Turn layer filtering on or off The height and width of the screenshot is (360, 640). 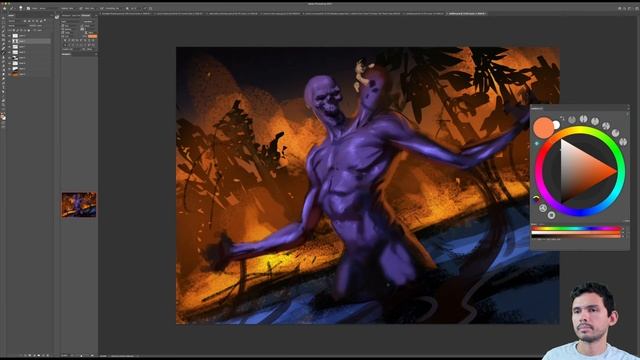[x=45, y=20]
